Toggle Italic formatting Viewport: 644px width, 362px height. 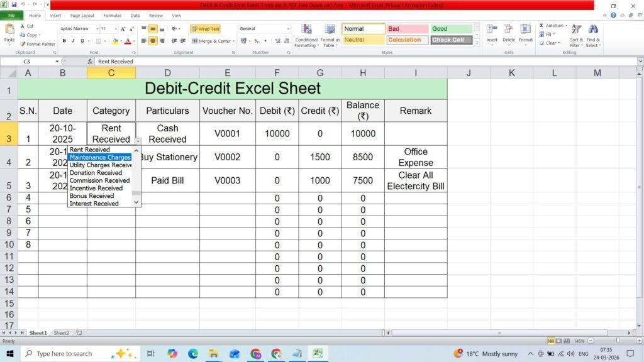pyautogui.click(x=73, y=41)
